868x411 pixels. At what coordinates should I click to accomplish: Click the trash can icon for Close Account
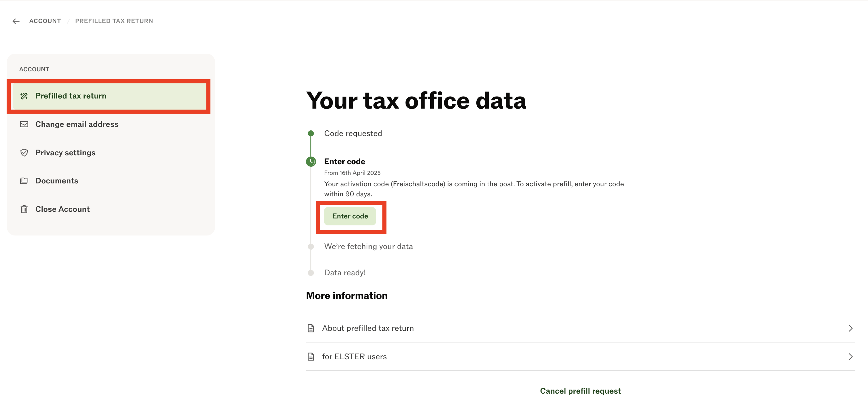point(24,209)
